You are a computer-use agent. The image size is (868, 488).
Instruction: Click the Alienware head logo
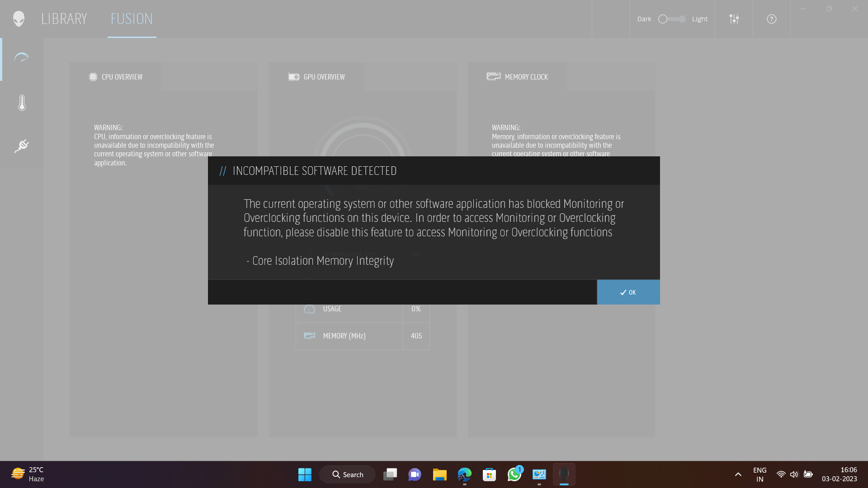click(x=19, y=19)
